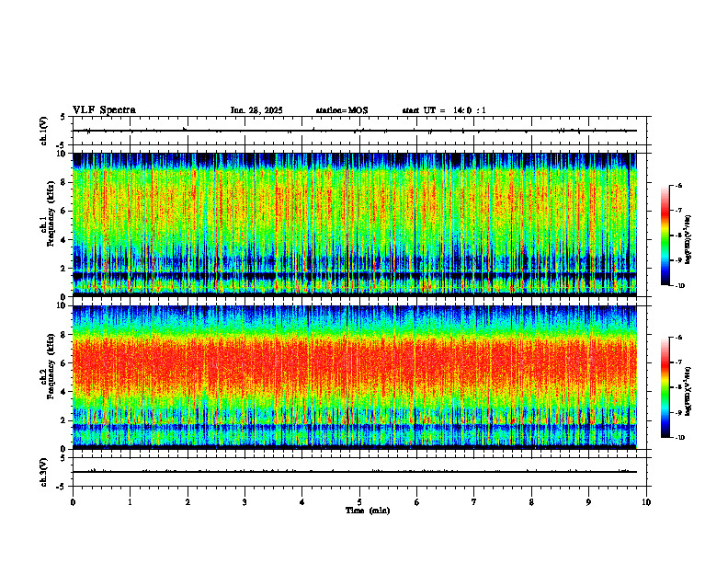Click the ch.2 frequency tick label "6"
Image resolution: width=728 pixels, height=563 pixels.
pyautogui.click(x=64, y=363)
